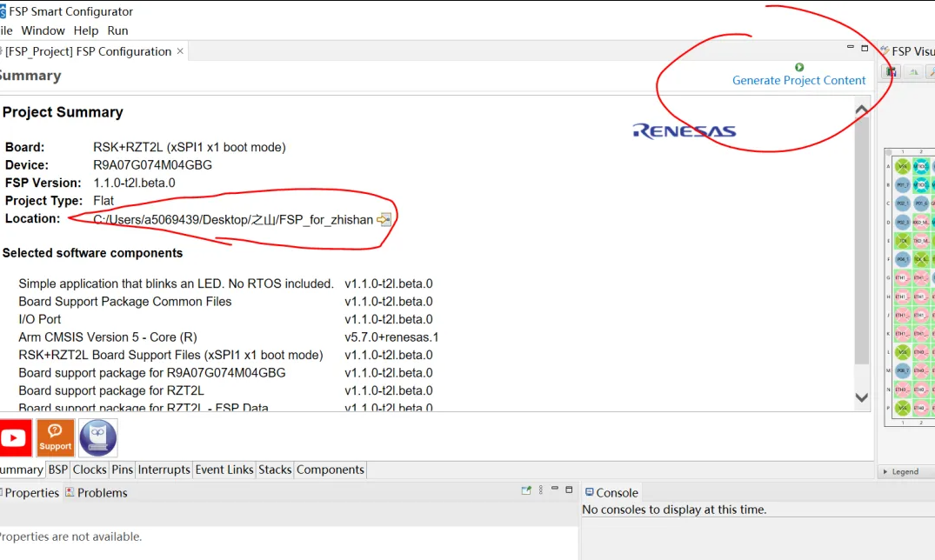The width and height of the screenshot is (935, 560).
Task: Switch to the Event Links tab
Action: click(224, 470)
